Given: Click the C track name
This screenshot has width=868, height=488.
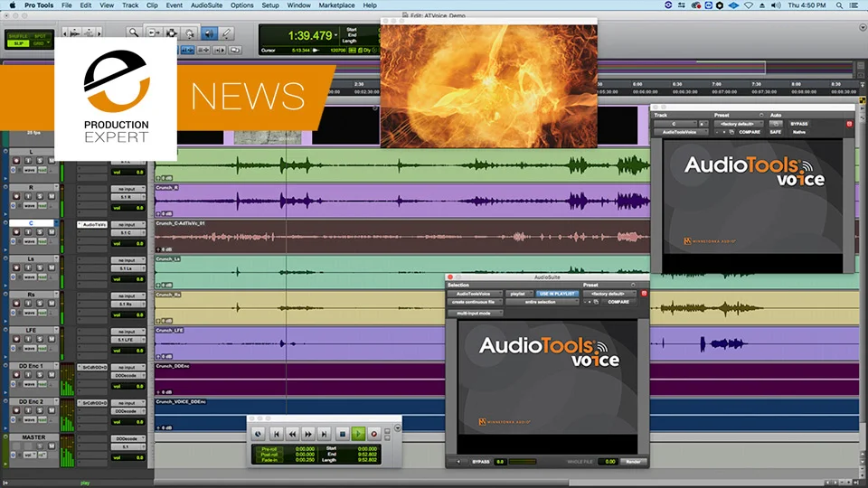Looking at the screenshot, I should [31, 223].
